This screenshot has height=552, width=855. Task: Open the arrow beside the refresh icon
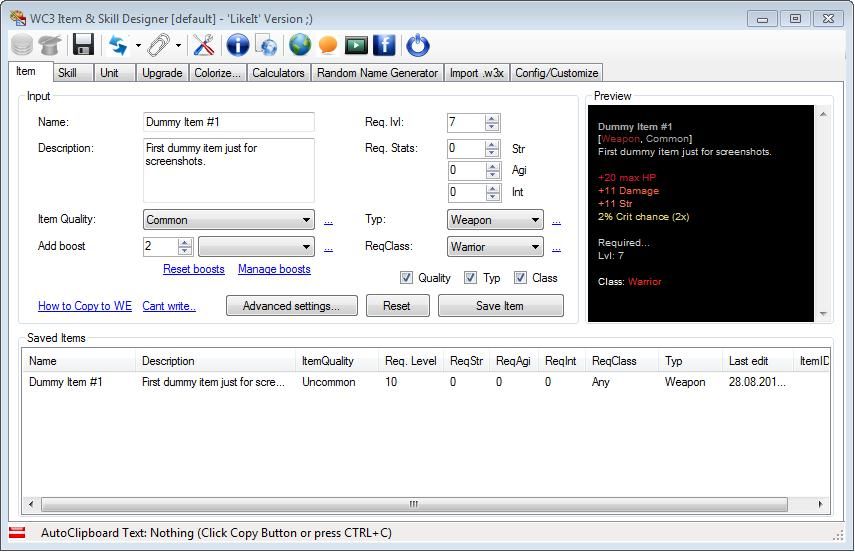(x=138, y=46)
